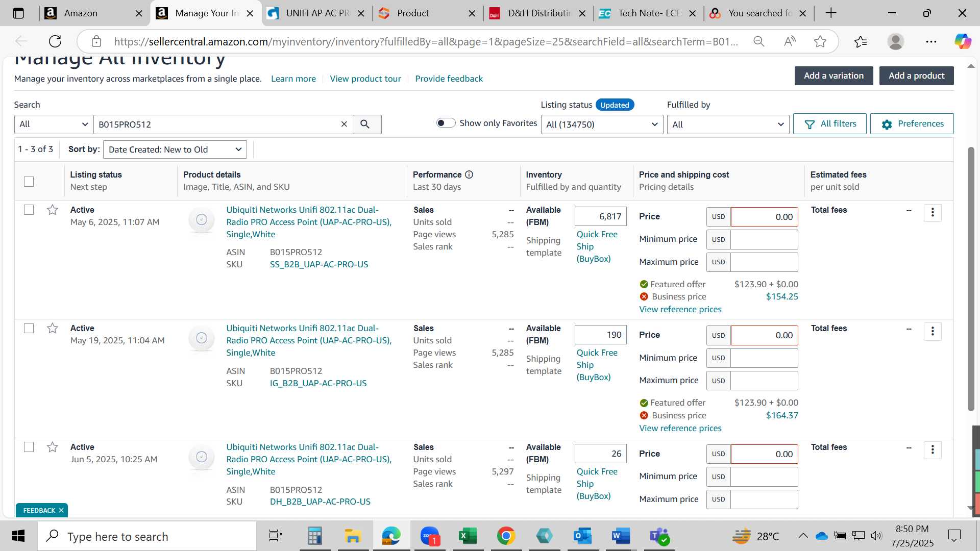
Task: Open Microsoft Word from the taskbar
Action: (x=621, y=536)
